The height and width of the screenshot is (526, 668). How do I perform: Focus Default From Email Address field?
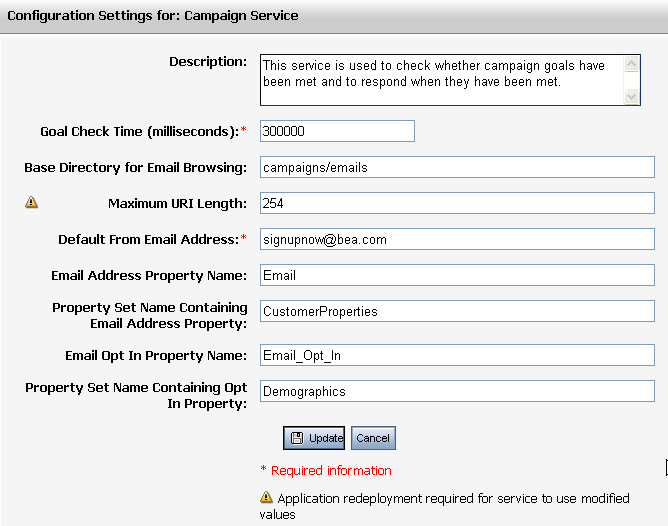pyautogui.click(x=457, y=239)
